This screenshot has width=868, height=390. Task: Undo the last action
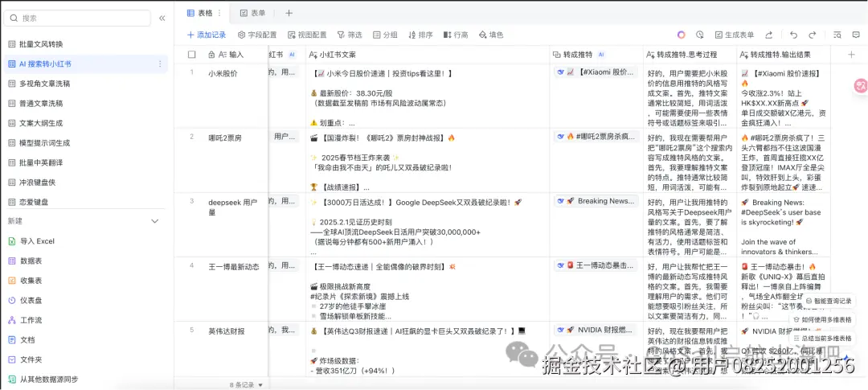(794, 35)
